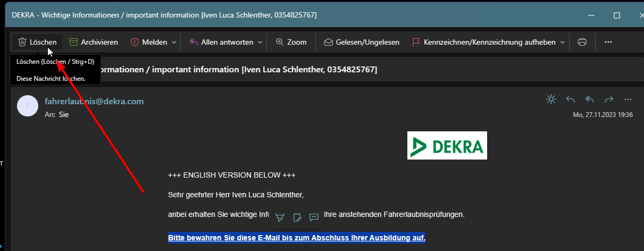Screen dimensions: 644x251
Task: Print this message using the printer icon
Action: click(582, 42)
